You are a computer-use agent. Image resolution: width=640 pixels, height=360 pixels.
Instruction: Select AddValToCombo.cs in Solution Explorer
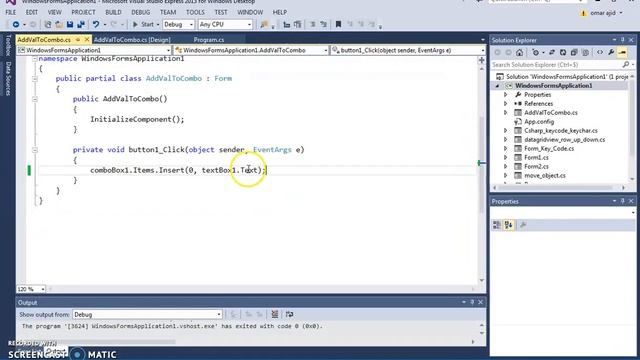point(551,113)
